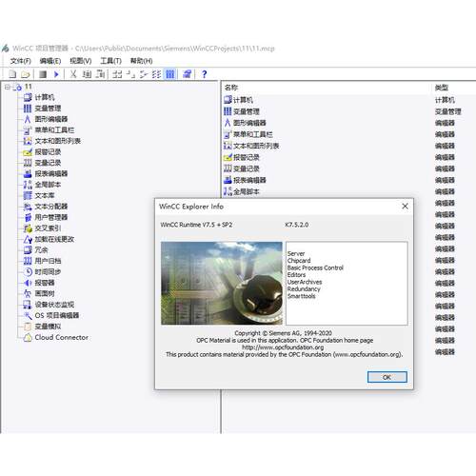476x476 pixels.
Task: Activate runtime with the blue play icon
Action: click(x=56, y=74)
